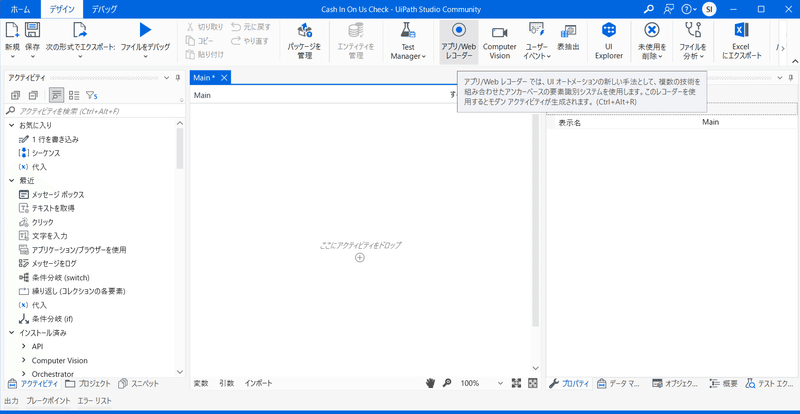Open インポート panel button
The height and width of the screenshot is (414, 800).
(x=258, y=383)
